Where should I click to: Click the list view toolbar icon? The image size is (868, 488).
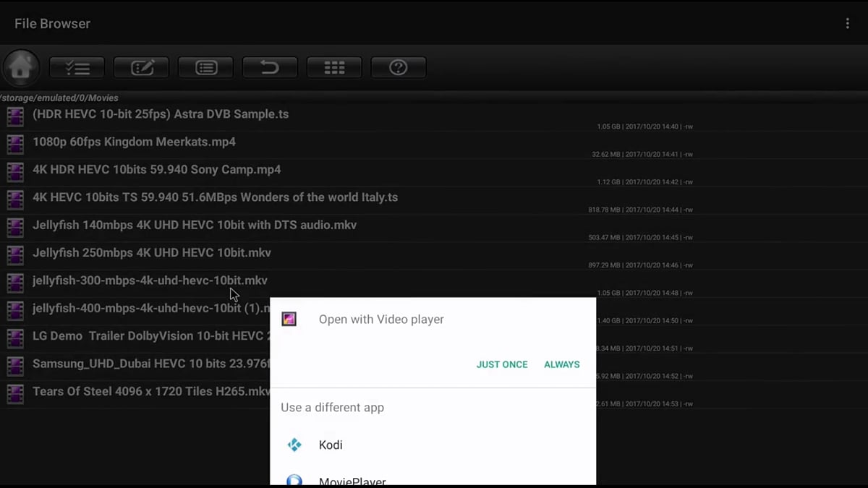(205, 68)
